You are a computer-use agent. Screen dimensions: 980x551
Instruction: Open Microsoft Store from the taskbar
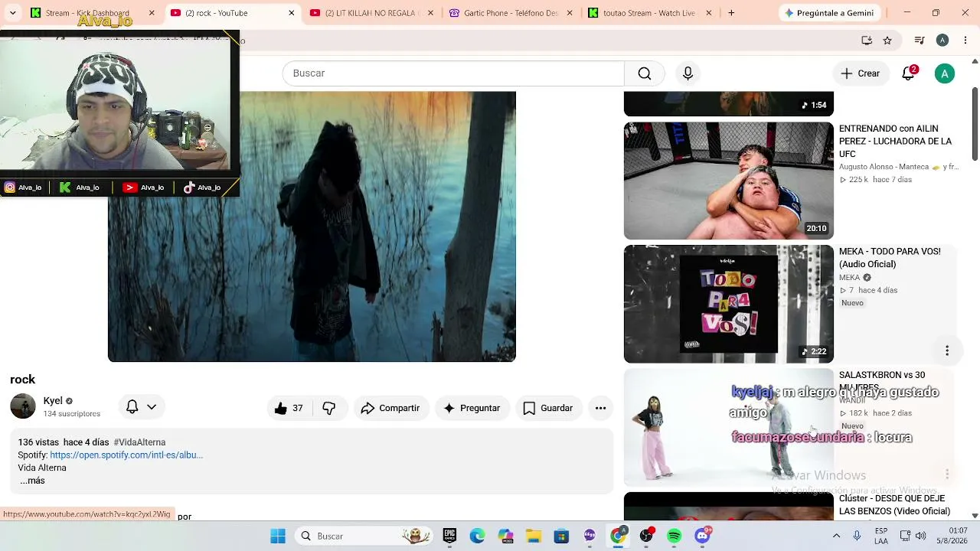(x=562, y=536)
